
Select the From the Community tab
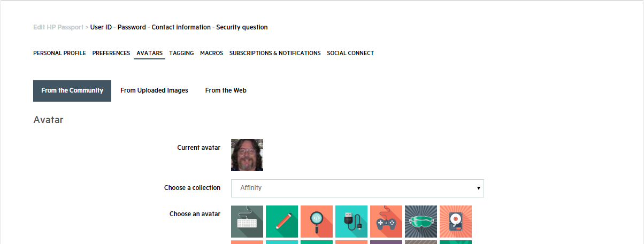coord(72,90)
